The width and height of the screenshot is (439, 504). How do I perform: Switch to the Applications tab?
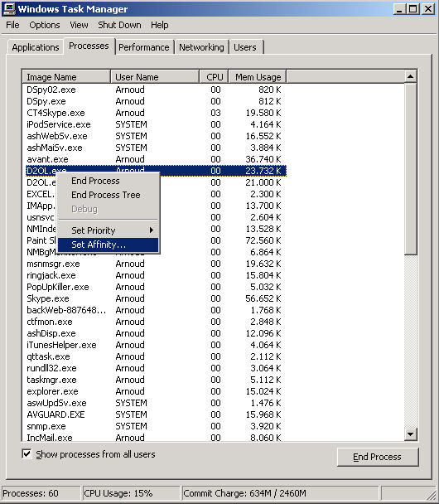pos(36,47)
